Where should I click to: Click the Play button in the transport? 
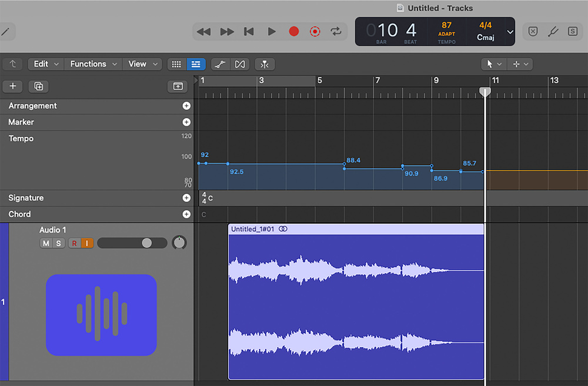coord(272,32)
